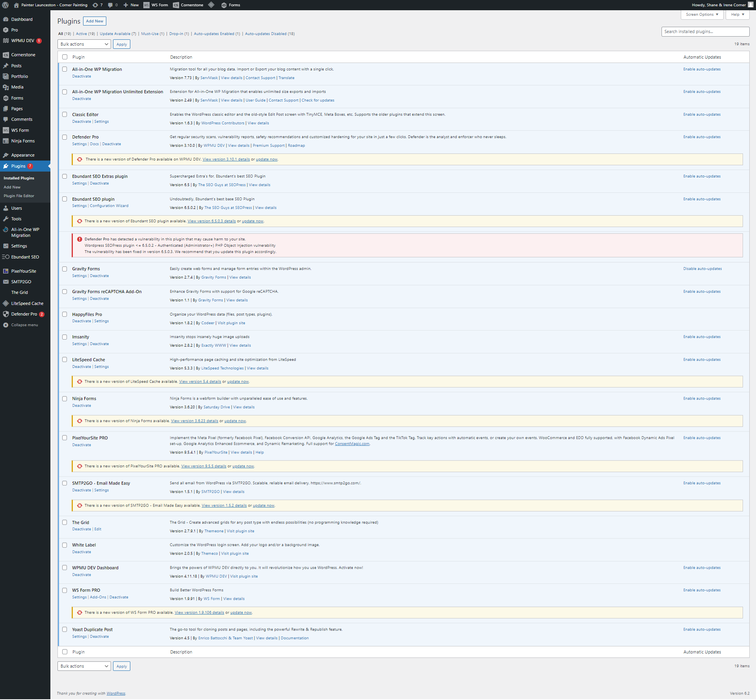Expand the Help dropdown tab

[737, 15]
